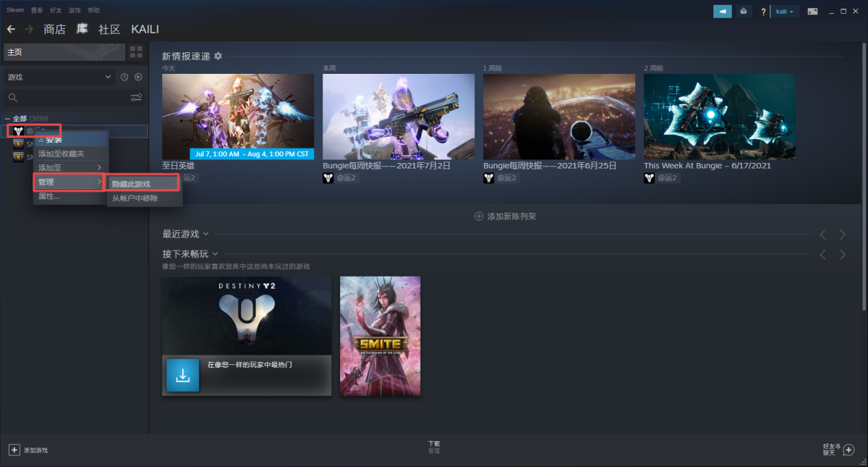
Task: Select 隐藏此游戏 in submenu
Action: [x=144, y=184]
